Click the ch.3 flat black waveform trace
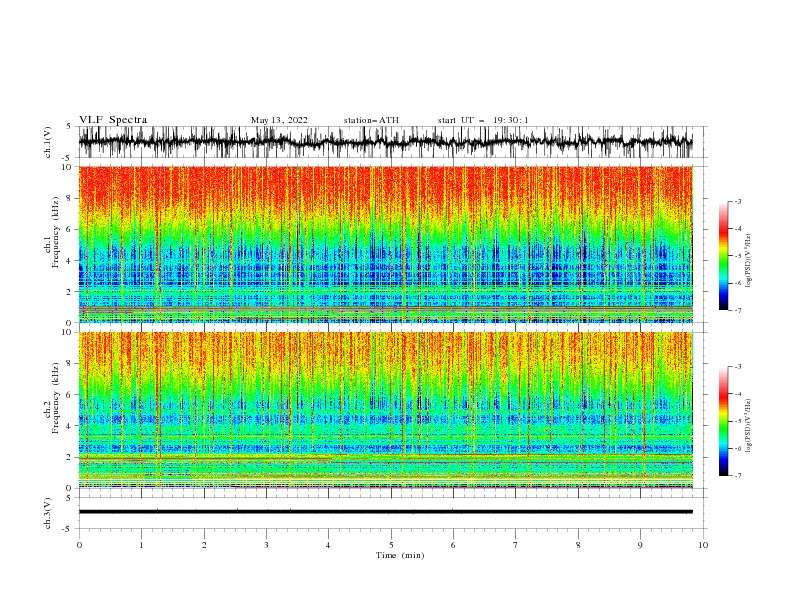Screen dimensions: 792x612 [x=385, y=512]
